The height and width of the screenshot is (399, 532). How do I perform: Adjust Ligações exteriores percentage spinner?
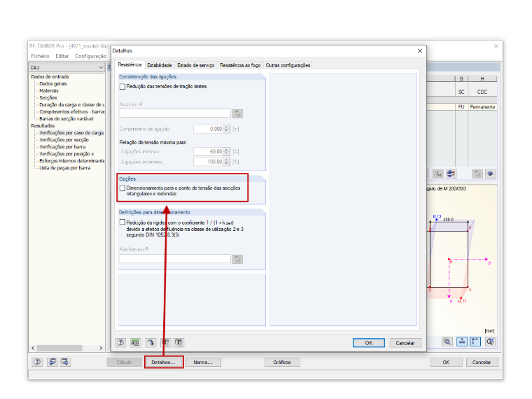(227, 162)
